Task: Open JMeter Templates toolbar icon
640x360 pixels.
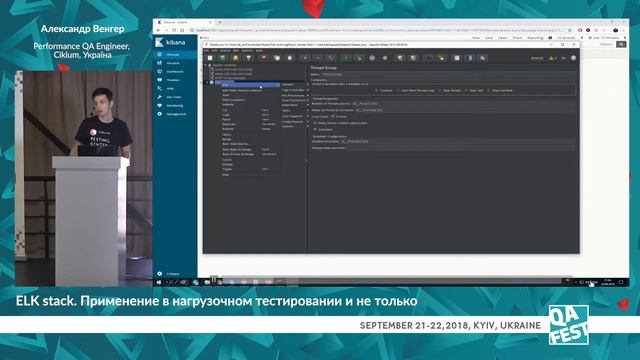Action: pyautogui.click(x=222, y=58)
